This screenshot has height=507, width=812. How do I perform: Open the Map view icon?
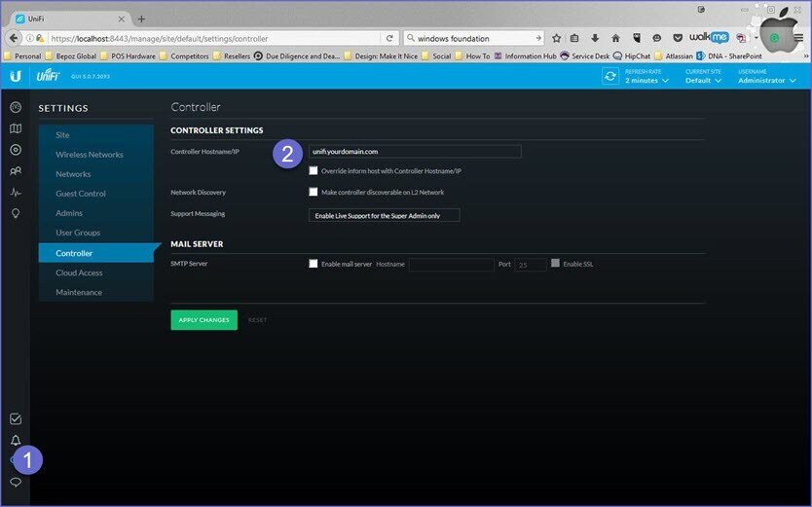point(16,128)
